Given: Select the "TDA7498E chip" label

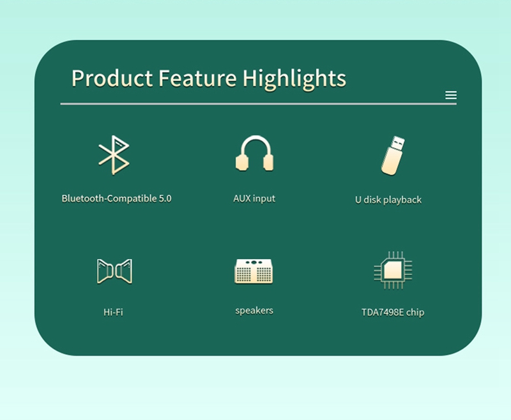Looking at the screenshot, I should 393,313.
